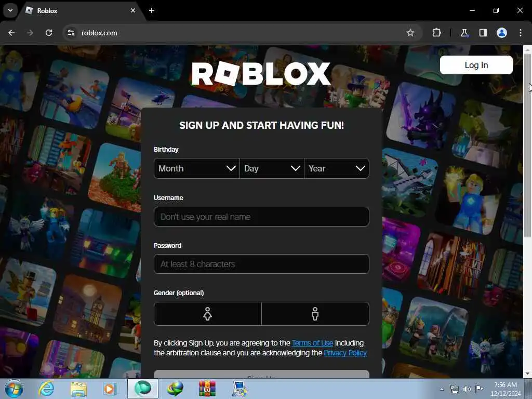Open Internet Download Manager taskbar icon

point(175,389)
